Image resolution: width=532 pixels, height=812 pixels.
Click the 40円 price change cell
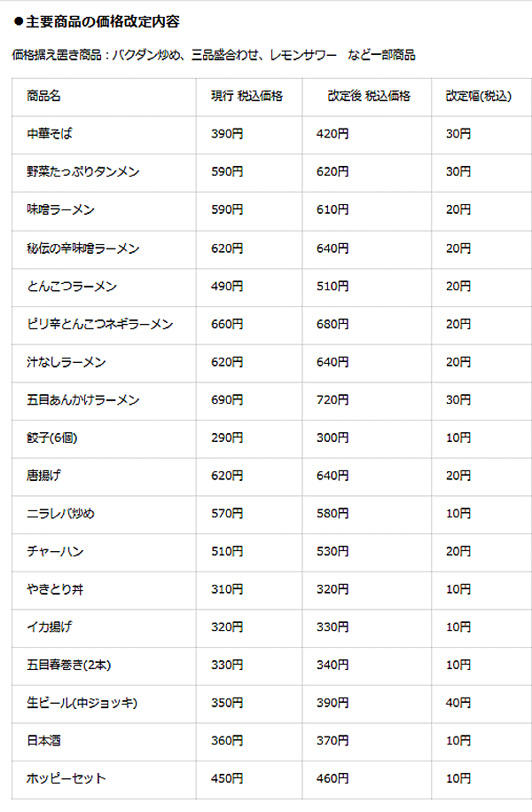click(458, 703)
